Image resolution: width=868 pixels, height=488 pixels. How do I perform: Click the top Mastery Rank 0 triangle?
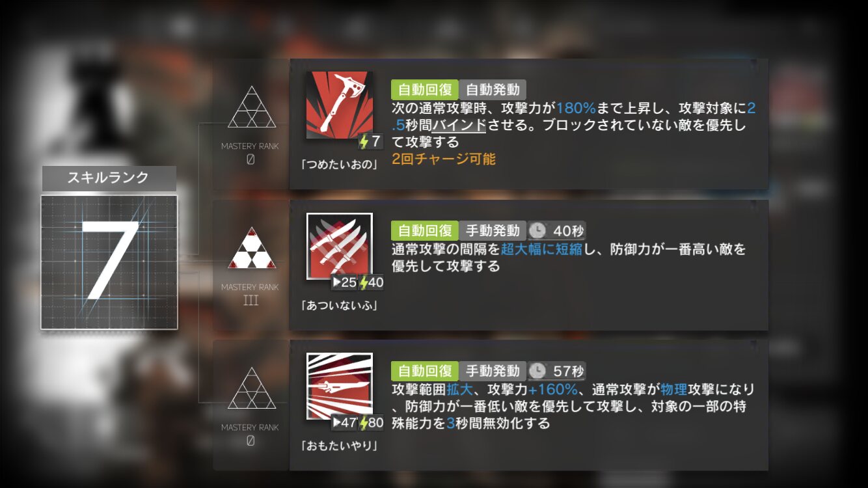click(251, 107)
